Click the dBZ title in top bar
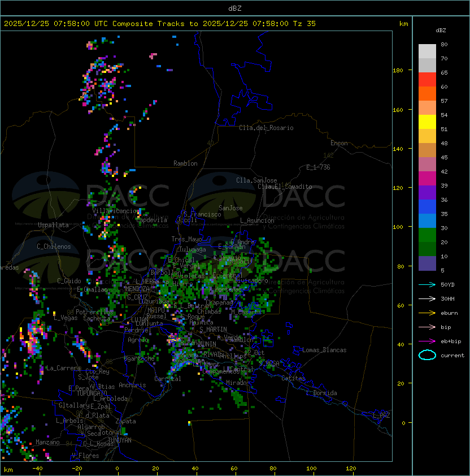This screenshot has height=476, width=470. (x=235, y=8)
